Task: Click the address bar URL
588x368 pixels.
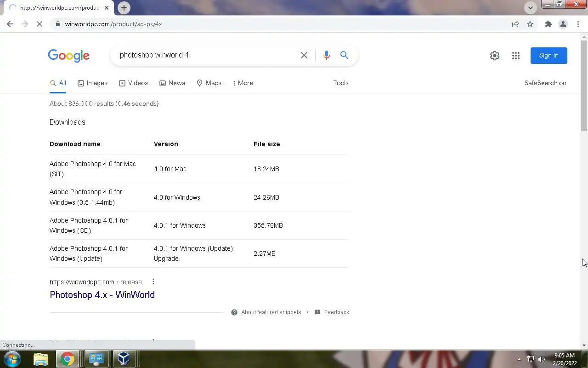Action: [x=113, y=24]
